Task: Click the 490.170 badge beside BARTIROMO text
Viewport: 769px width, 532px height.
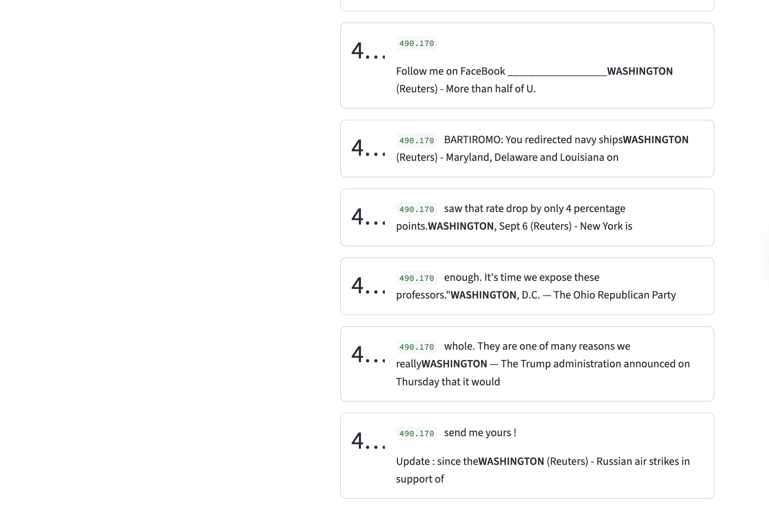Action: tap(416, 141)
